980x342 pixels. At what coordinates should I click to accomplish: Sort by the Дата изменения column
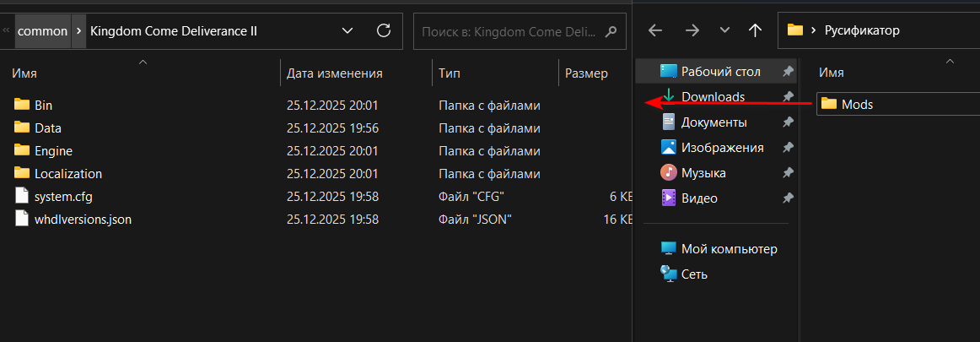[x=335, y=73]
